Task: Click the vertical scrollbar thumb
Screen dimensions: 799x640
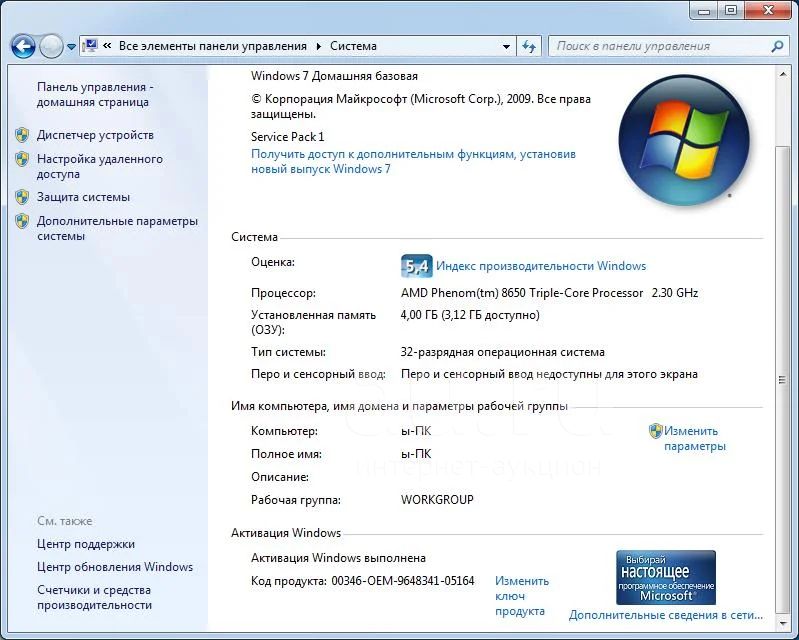Action: tap(782, 380)
